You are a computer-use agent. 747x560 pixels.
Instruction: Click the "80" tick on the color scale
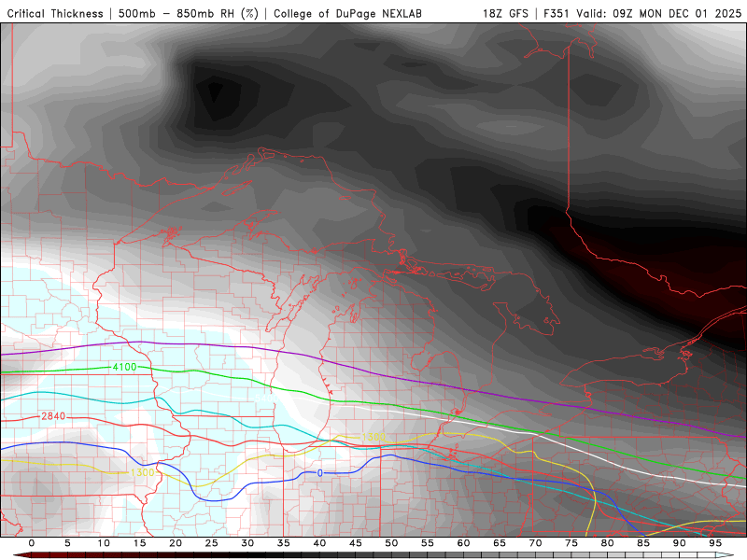point(608,543)
